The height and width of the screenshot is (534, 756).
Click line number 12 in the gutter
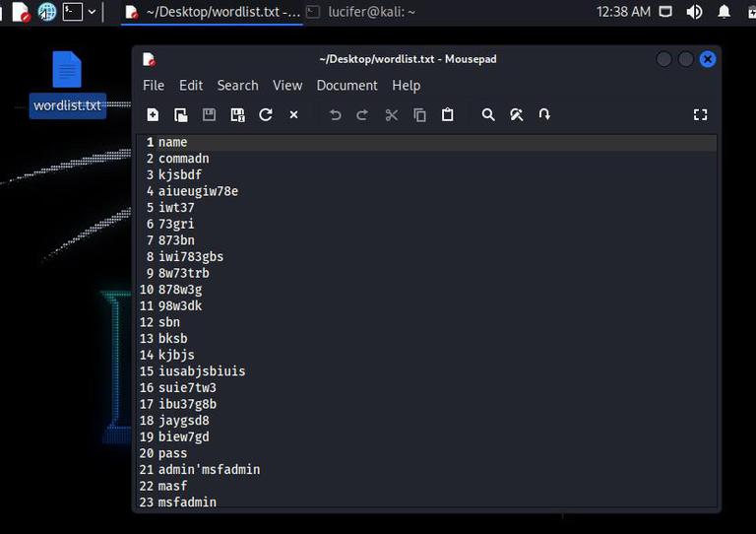pyautogui.click(x=146, y=322)
